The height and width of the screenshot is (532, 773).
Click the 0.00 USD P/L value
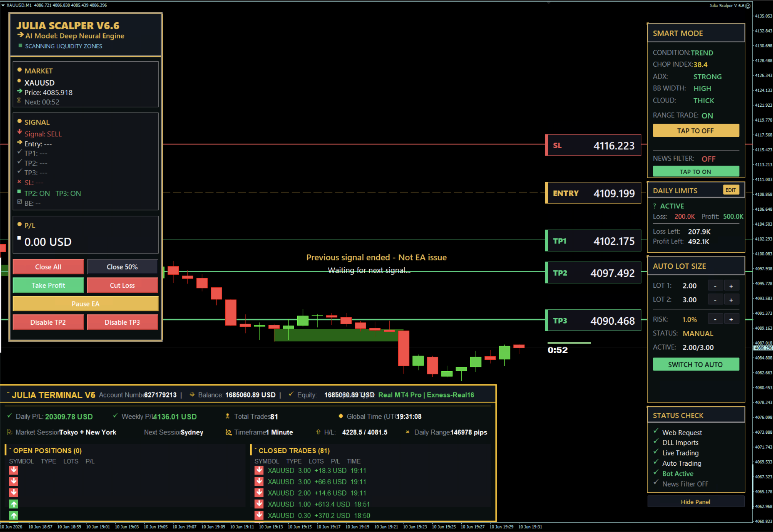(48, 242)
